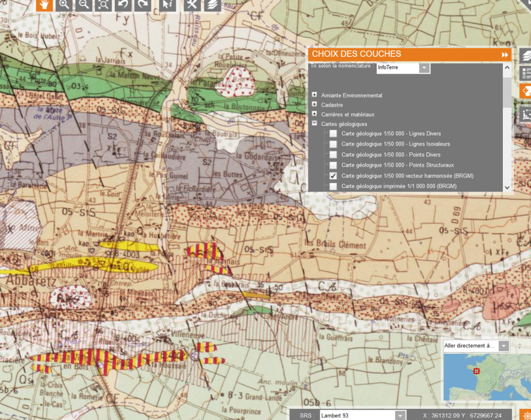Screen dimensions: 531x420
Task: Zoom to full map extent
Action: point(104,5)
